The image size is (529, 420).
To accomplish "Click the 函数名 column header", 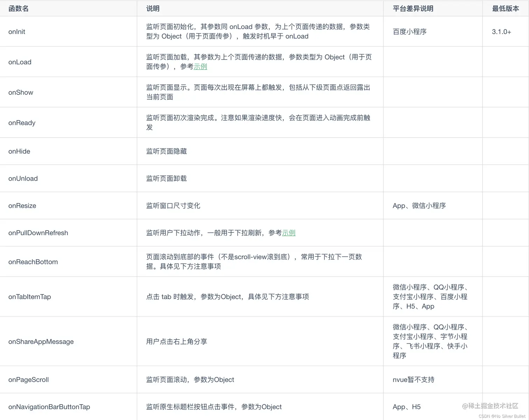I will [x=18, y=8].
